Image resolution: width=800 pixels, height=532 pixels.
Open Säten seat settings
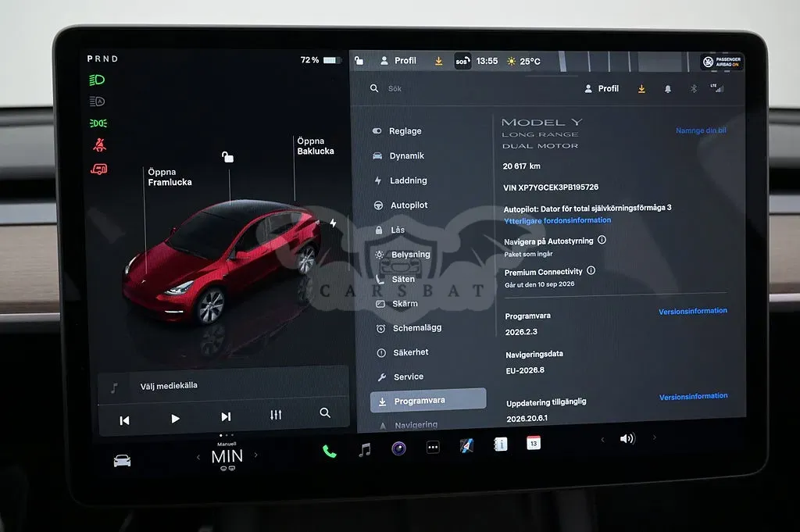click(395, 279)
